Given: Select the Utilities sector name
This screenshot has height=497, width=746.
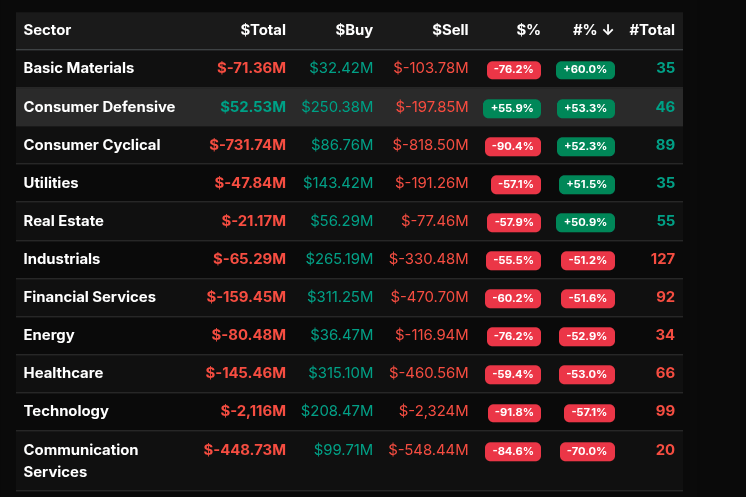Looking at the screenshot, I should 50,183.
